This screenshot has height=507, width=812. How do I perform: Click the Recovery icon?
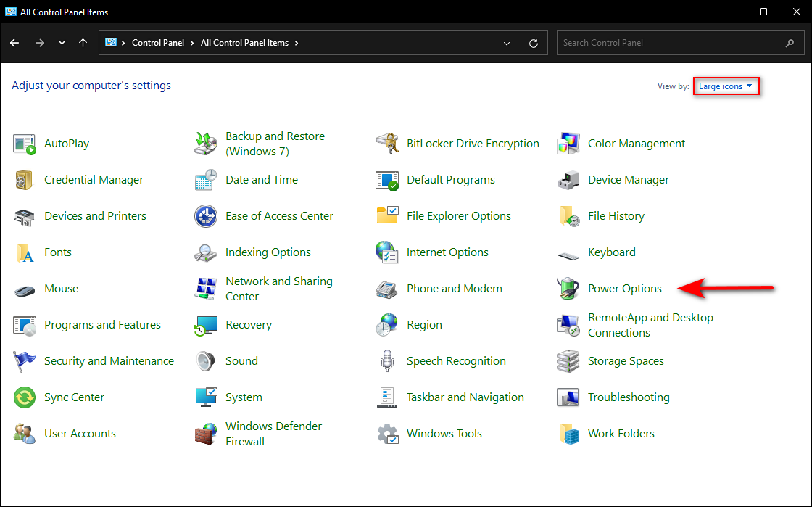(x=206, y=325)
